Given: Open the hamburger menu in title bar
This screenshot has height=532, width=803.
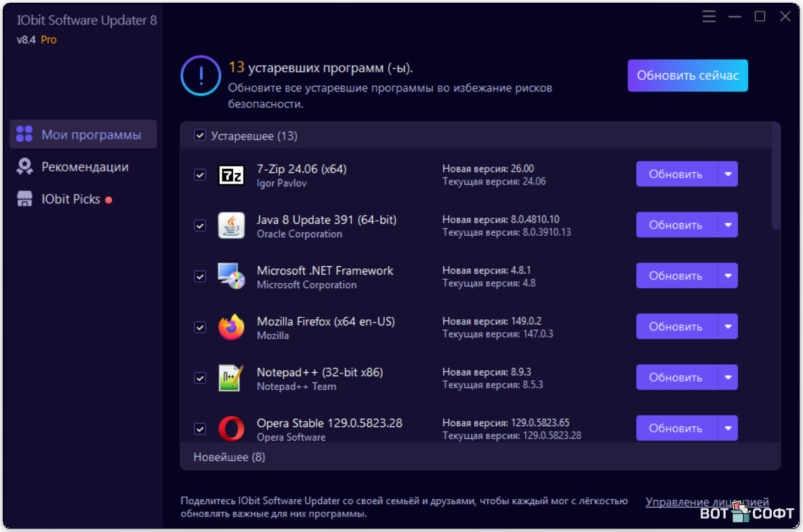Looking at the screenshot, I should [x=709, y=17].
